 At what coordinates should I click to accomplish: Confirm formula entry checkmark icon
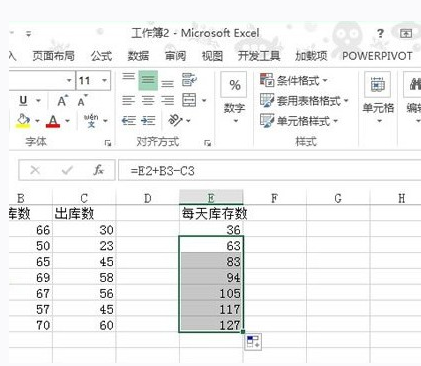click(67, 170)
